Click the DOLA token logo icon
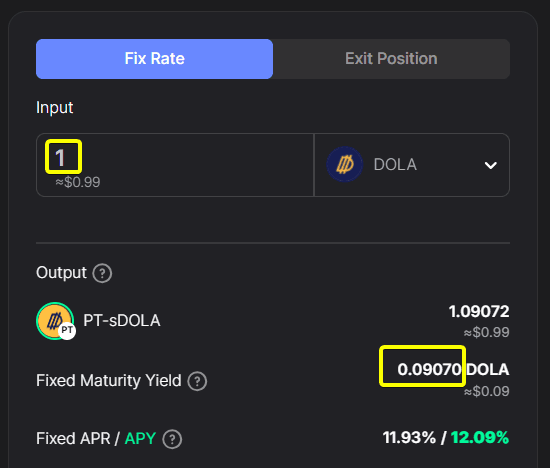This screenshot has height=468, width=550. 344,164
